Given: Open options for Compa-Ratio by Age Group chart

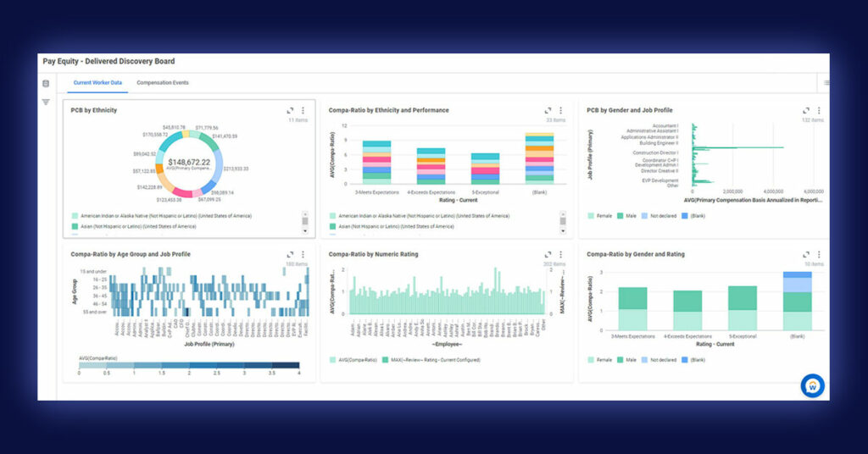Looking at the screenshot, I should click(x=303, y=254).
